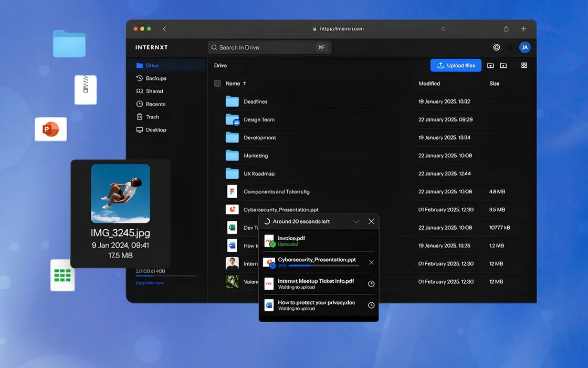Viewport: 588px width, 368px height.
Task: Cancel the Cybersecurity_Presentation.ppt upload
Action: 371,262
